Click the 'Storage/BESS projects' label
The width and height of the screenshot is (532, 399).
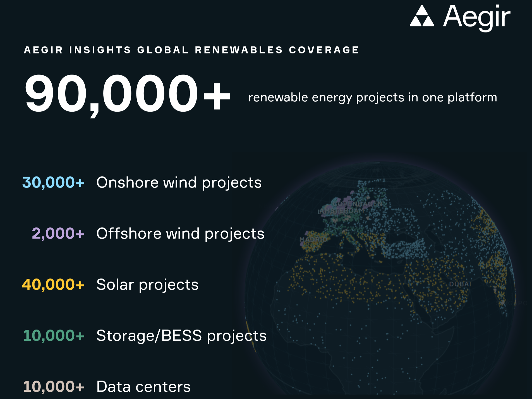181,336
